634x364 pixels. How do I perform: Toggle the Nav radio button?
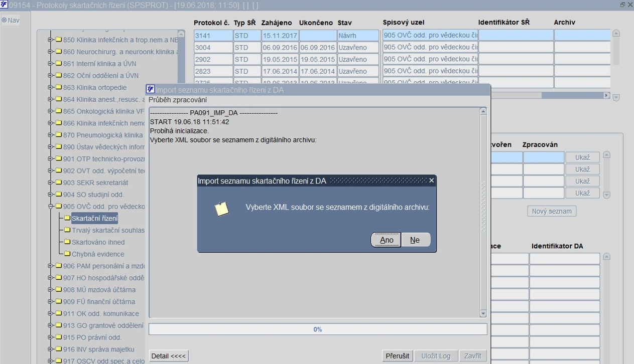4,21
